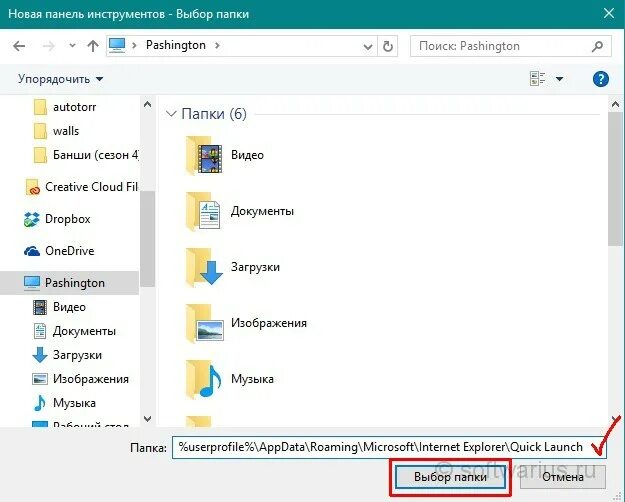Viewport: 625px width, 502px height.
Task: Select the autotorr folder in tree
Action: click(x=65, y=107)
